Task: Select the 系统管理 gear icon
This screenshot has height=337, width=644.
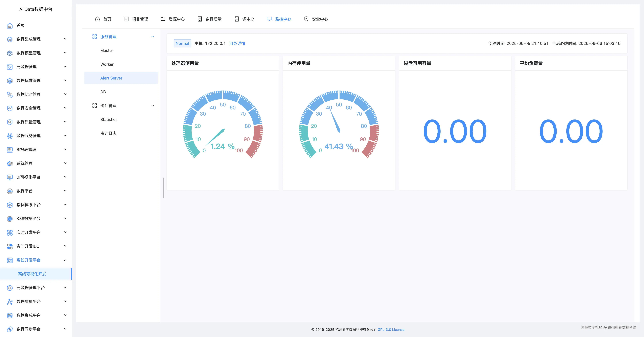Action: coord(9,163)
